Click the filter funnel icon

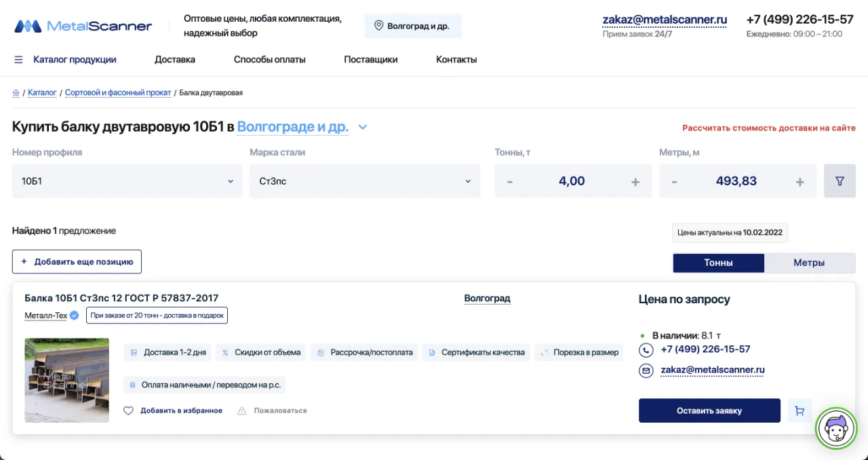(x=840, y=180)
